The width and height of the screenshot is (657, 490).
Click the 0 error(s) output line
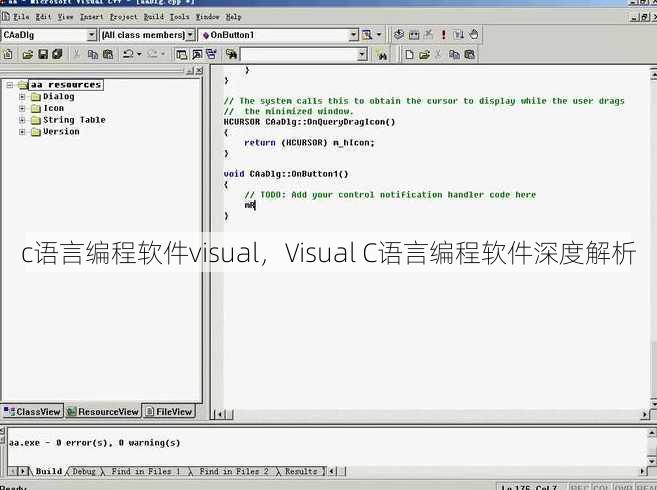point(95,443)
